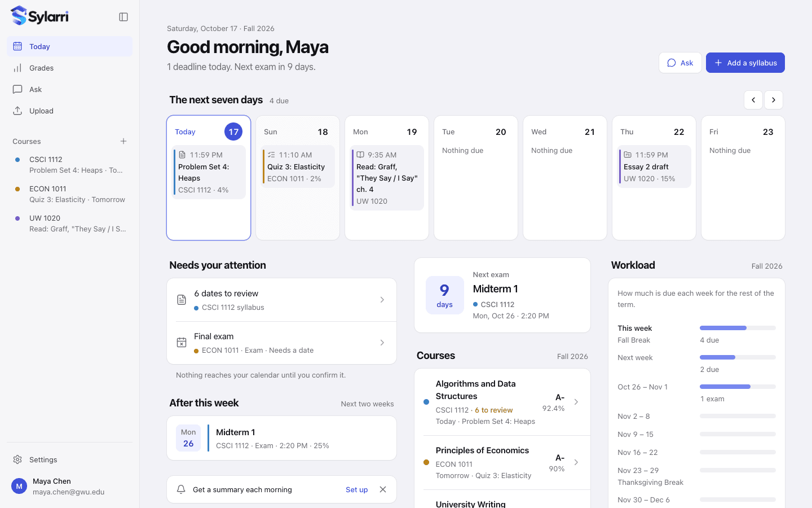
Task: Click the bell icon in summary banner
Action: click(x=181, y=489)
